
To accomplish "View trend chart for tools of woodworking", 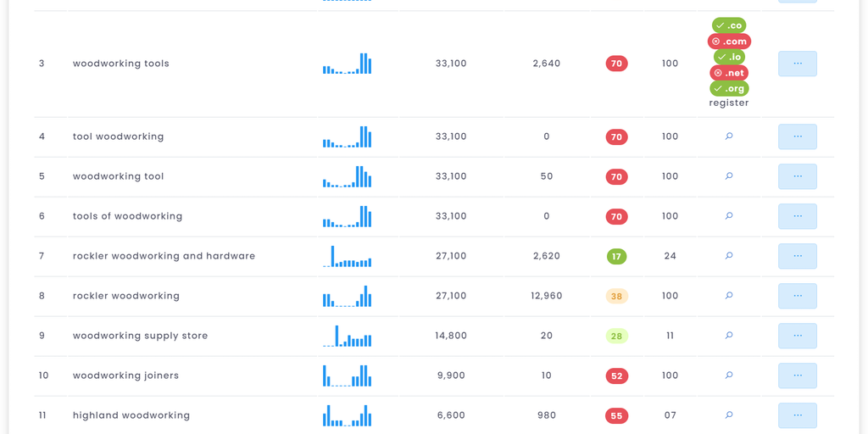I will pos(347,216).
